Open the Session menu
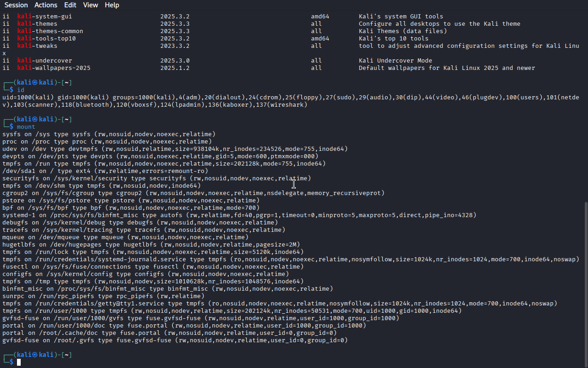This screenshot has width=588, height=368. (16, 5)
